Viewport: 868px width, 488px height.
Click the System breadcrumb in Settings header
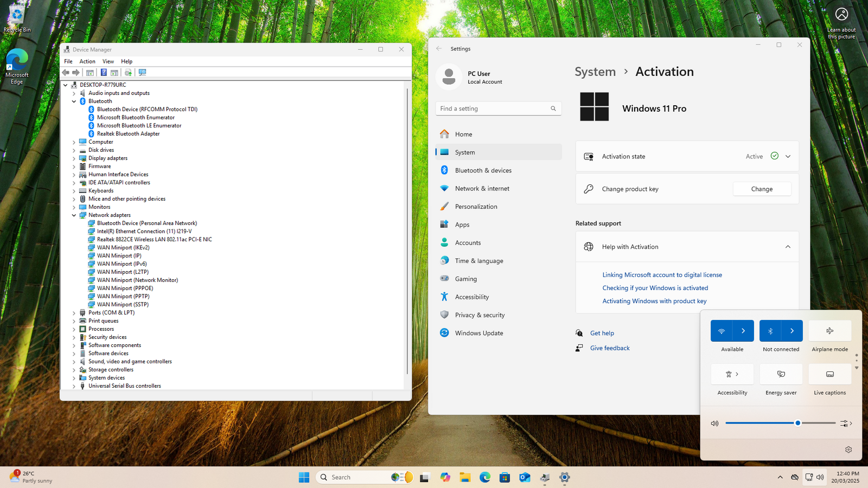point(595,72)
